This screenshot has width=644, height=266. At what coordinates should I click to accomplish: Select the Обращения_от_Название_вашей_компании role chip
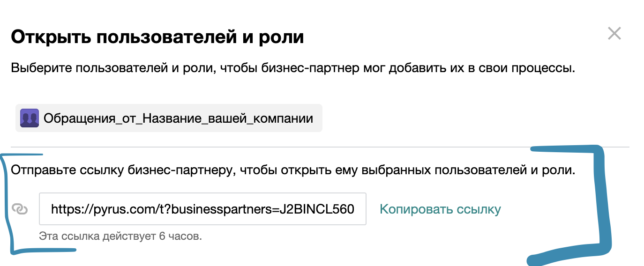click(178, 118)
